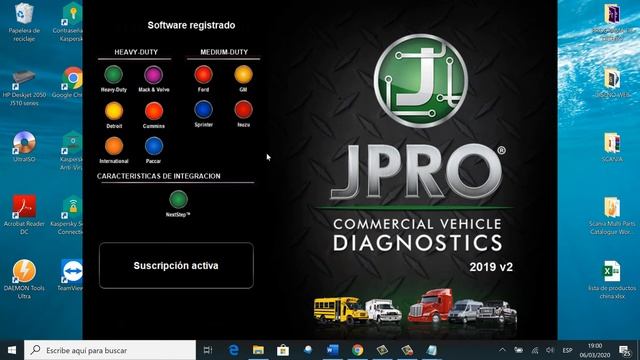Click the Suscripción activa box
640x360 pixels.
click(176, 266)
